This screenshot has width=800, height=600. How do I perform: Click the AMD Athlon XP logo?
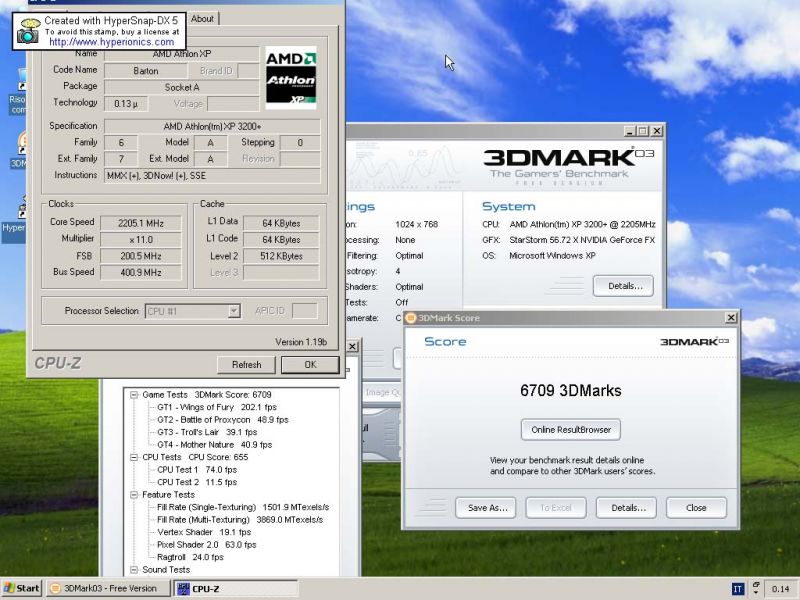(x=291, y=78)
